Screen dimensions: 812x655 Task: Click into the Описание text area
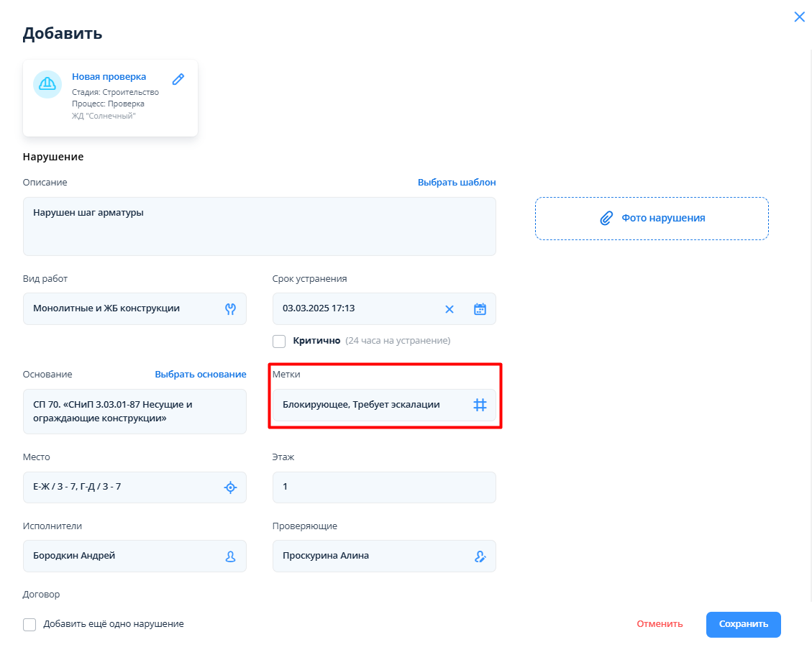(x=259, y=226)
